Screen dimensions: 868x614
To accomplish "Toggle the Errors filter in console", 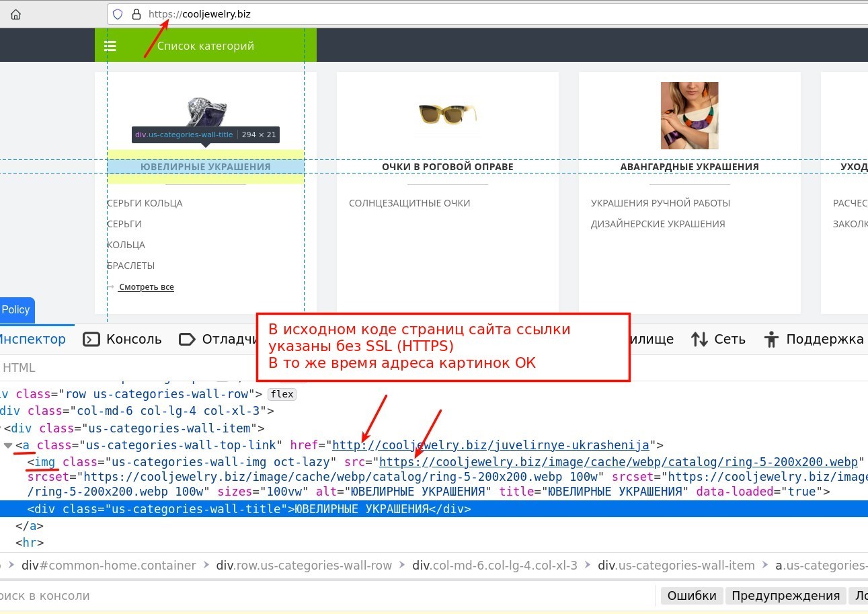I will click(691, 595).
